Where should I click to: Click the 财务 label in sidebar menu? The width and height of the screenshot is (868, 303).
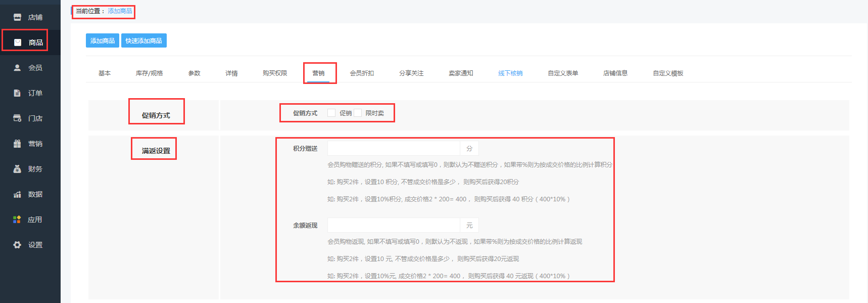coord(35,169)
